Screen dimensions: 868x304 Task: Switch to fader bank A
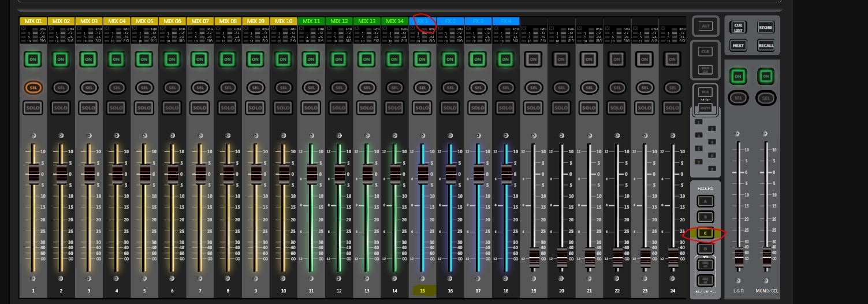[x=705, y=201]
